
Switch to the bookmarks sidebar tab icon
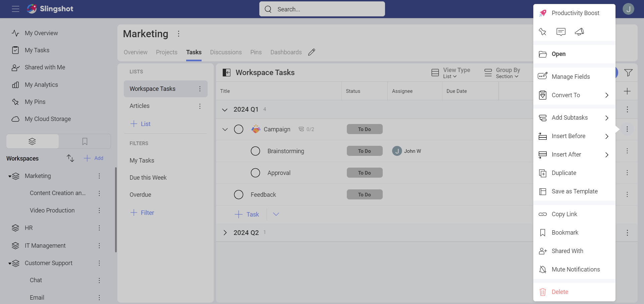click(85, 141)
